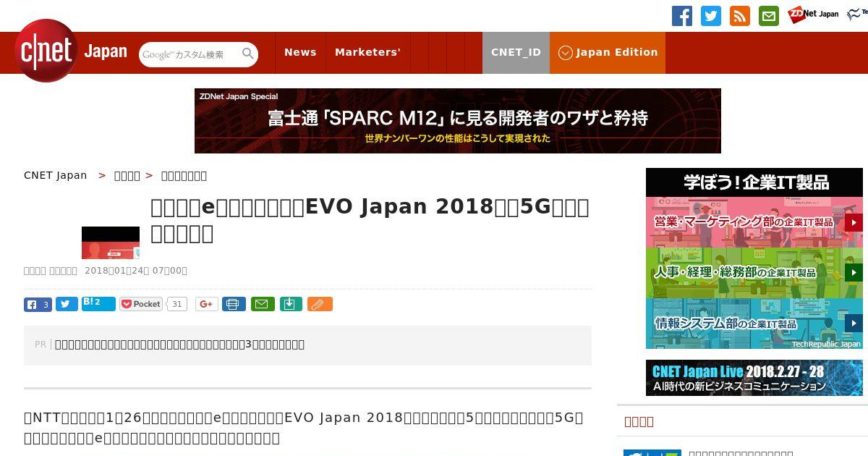The width and height of the screenshot is (868, 456).
Task: Open the 人事・経理・総務部 IT products banner
Action: coord(754,273)
